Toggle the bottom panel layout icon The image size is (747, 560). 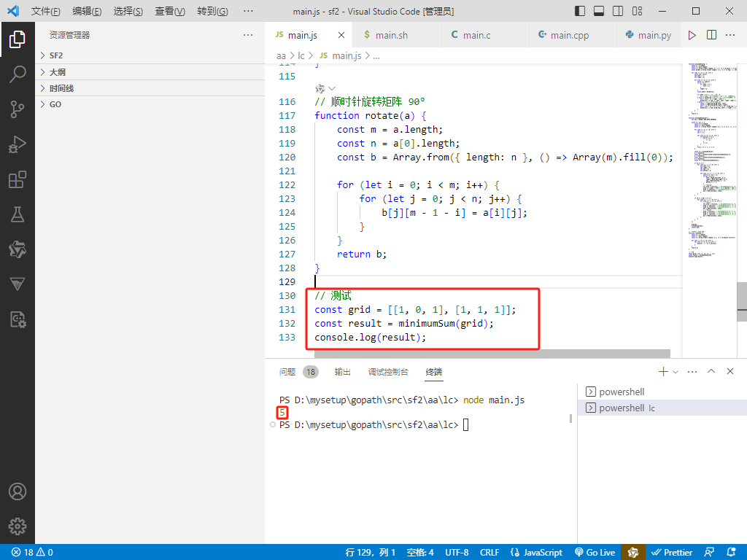(599, 11)
